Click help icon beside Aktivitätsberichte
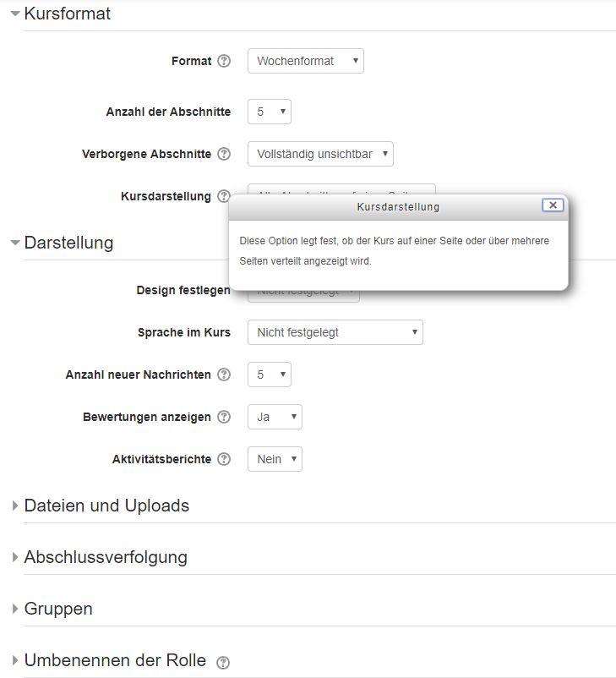 [224, 459]
